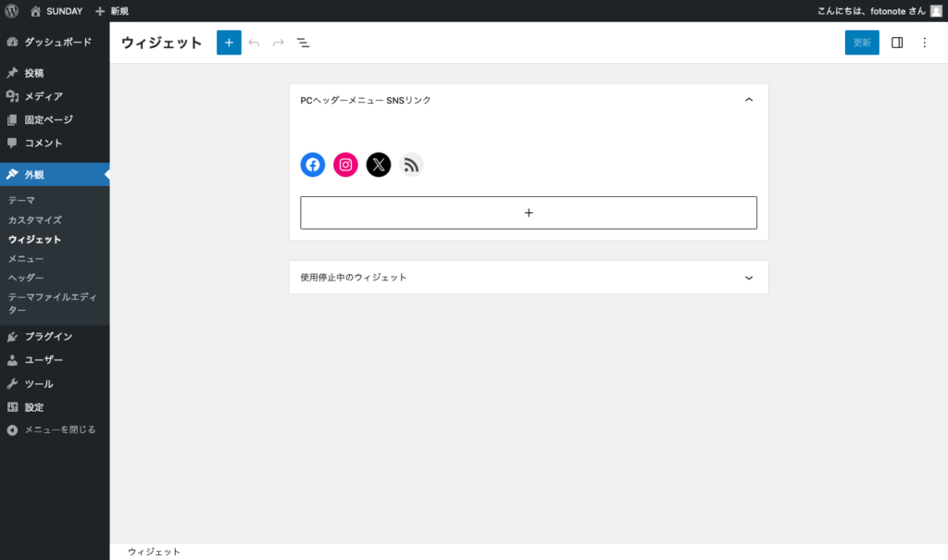Click the redo arrow icon
948x560 pixels.
[x=278, y=43]
